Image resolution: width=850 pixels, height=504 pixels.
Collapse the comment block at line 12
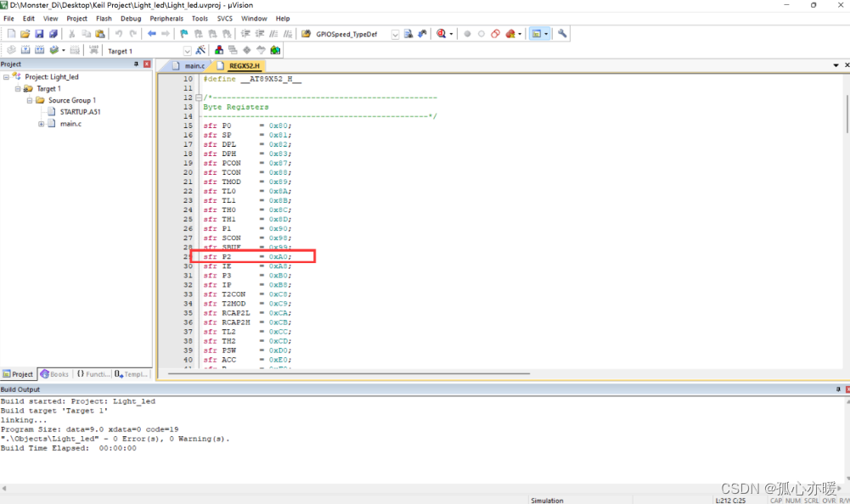click(x=199, y=98)
